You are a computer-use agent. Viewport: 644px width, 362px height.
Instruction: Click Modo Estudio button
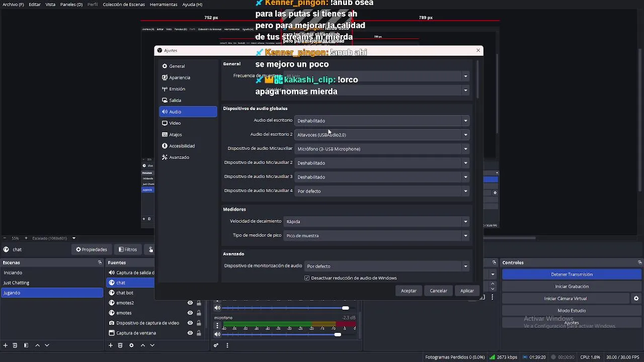pyautogui.click(x=572, y=311)
